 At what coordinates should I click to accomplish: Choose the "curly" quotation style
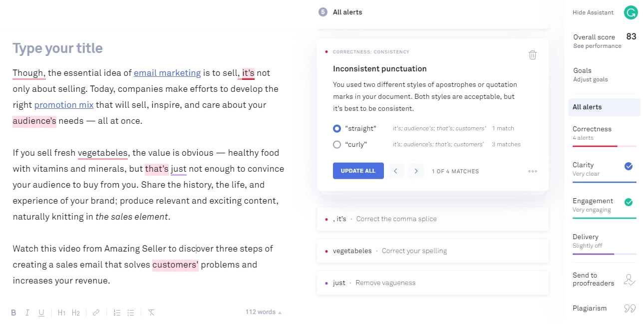pyautogui.click(x=337, y=144)
